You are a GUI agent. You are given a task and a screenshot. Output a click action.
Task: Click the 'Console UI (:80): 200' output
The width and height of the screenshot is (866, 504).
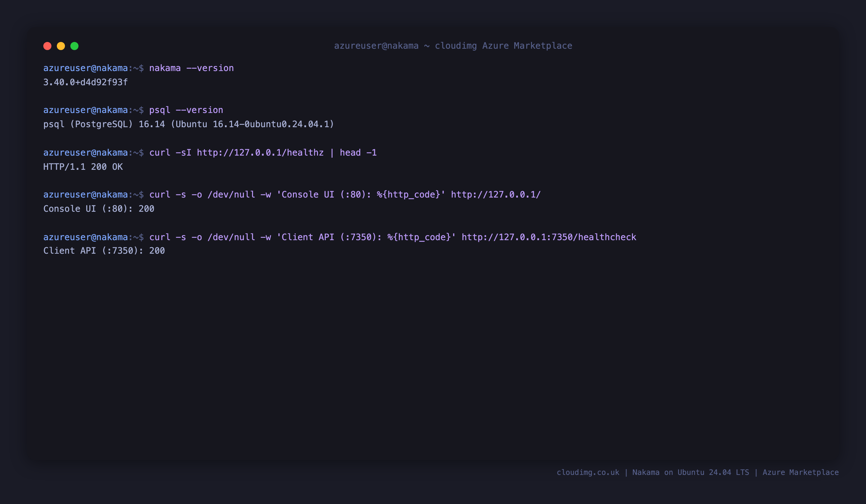pyautogui.click(x=99, y=209)
